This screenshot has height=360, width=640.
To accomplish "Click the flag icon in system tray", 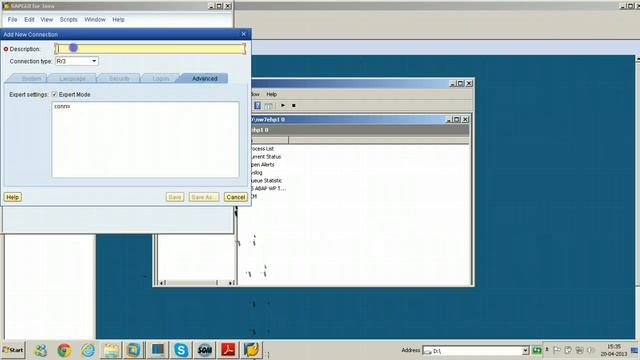I will click(557, 350).
